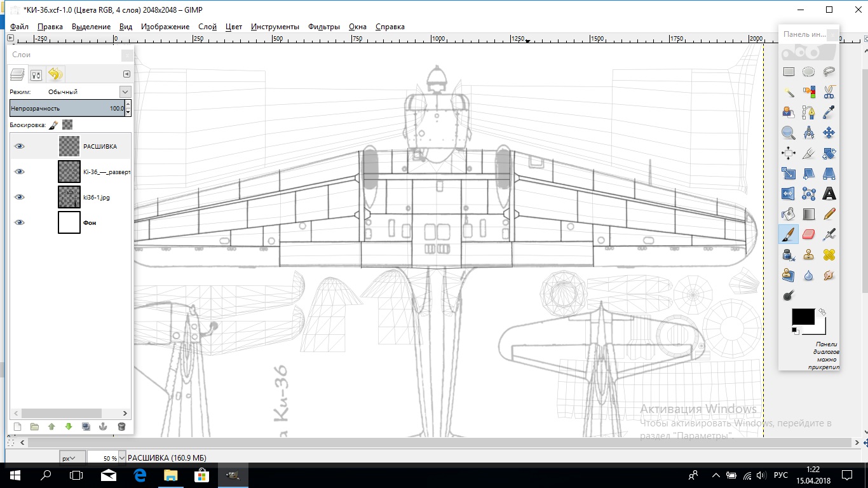Activate the Move tool
Screen dimensions: 868x488
[x=829, y=133]
